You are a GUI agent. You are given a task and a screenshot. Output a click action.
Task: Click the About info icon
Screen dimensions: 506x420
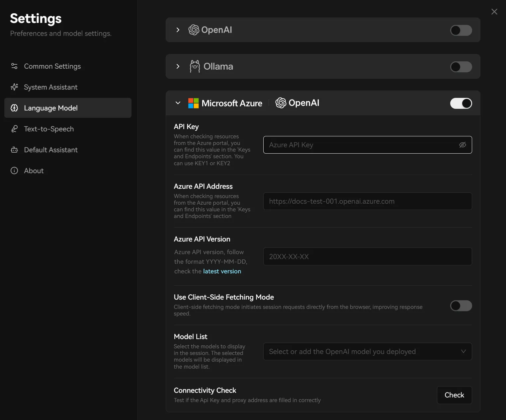(14, 171)
